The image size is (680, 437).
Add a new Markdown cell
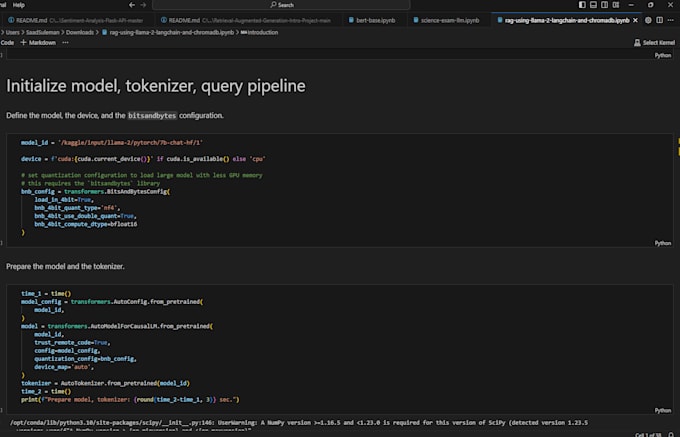coord(39,43)
